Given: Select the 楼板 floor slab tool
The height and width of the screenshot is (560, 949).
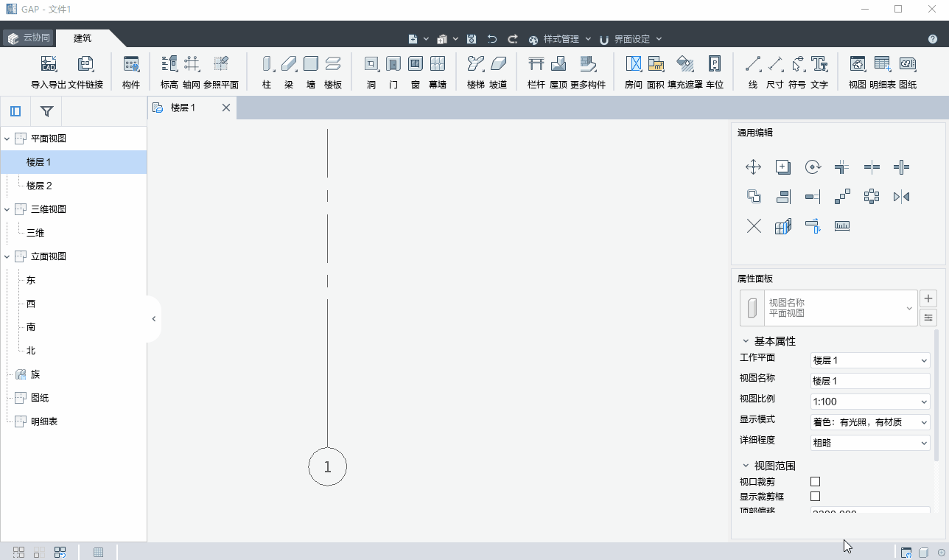Looking at the screenshot, I should [x=333, y=72].
